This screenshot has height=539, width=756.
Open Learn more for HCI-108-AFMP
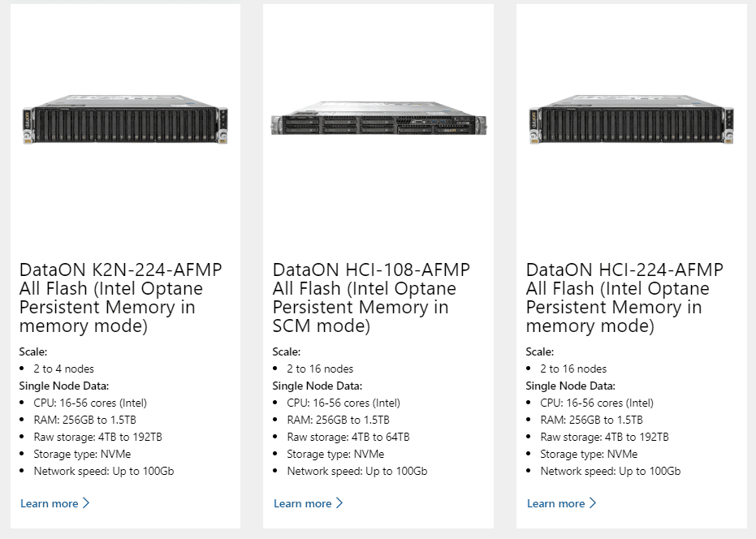[302, 503]
